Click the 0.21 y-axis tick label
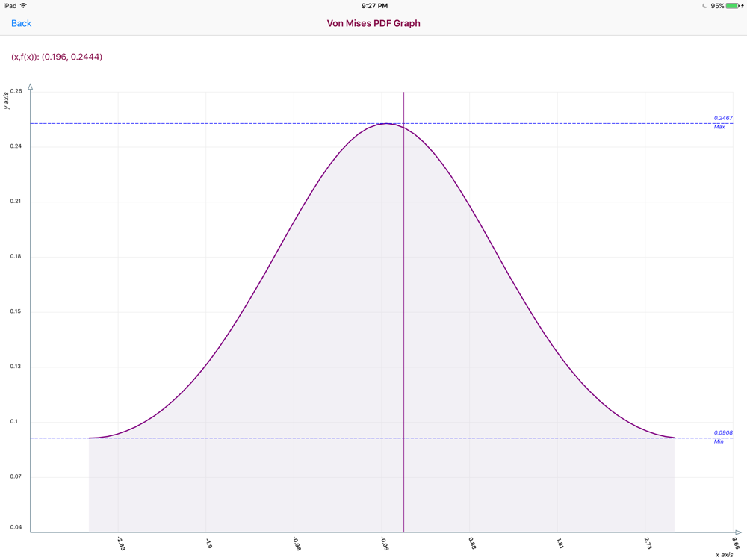Image resolution: width=747 pixels, height=560 pixels. pos(16,202)
